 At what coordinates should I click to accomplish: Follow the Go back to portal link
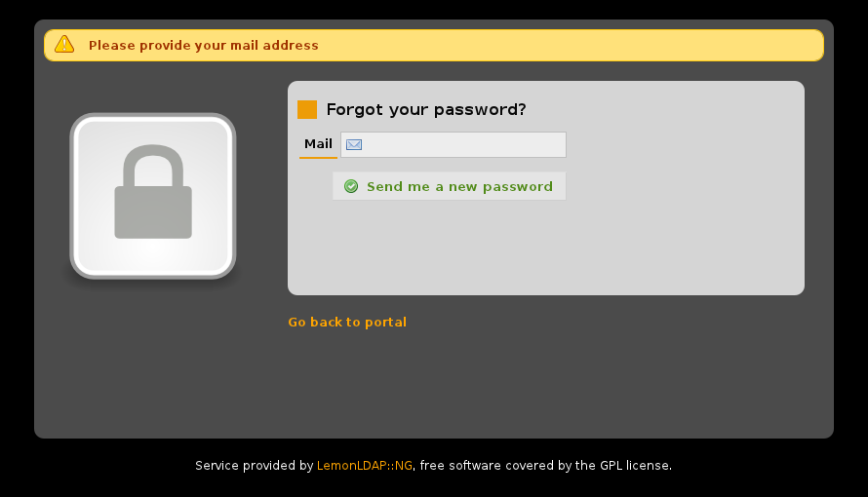click(347, 322)
